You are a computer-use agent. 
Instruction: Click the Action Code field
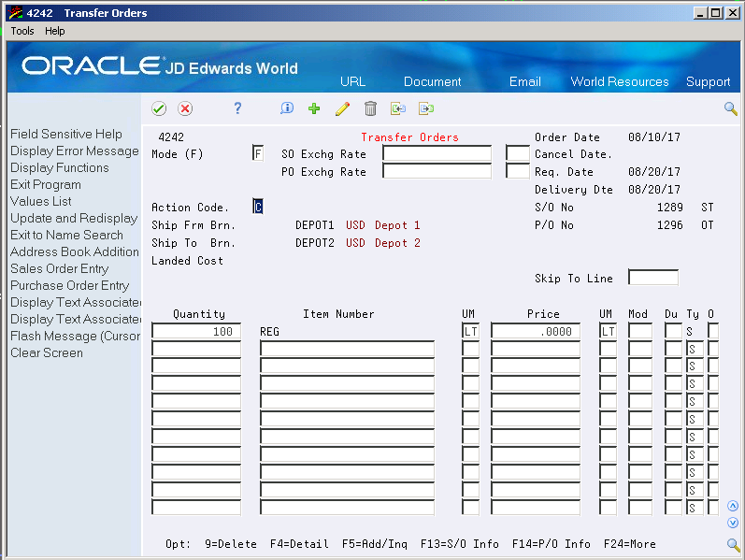click(257, 207)
